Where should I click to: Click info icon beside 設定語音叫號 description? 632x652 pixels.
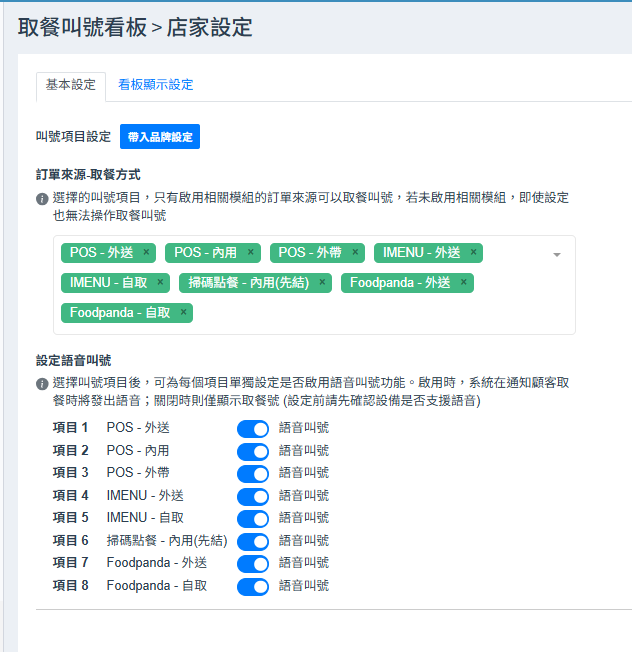42,384
